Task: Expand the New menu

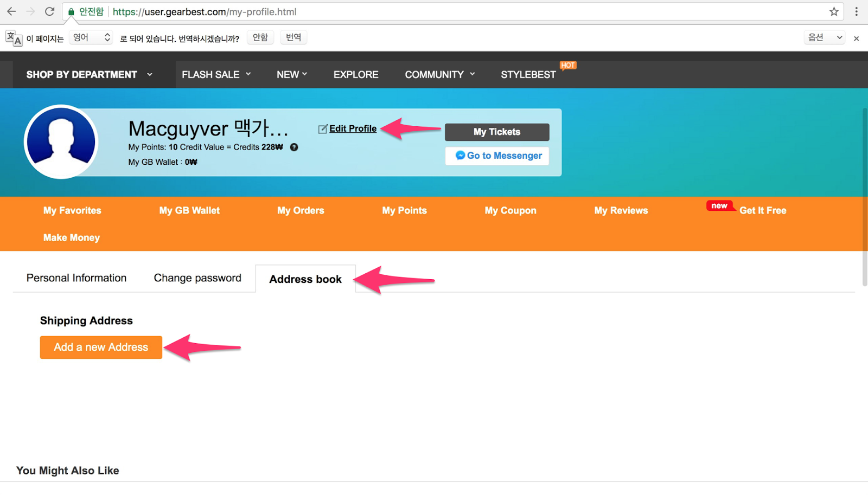Action: pos(292,74)
